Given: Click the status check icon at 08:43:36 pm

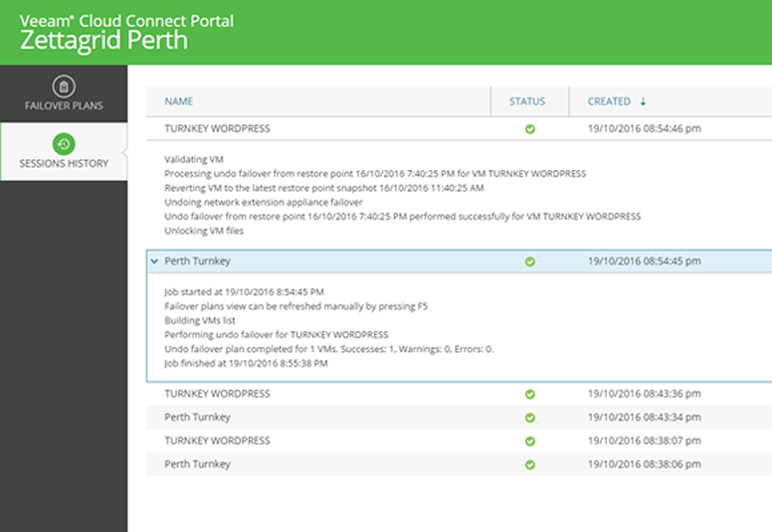Looking at the screenshot, I should 530,394.
